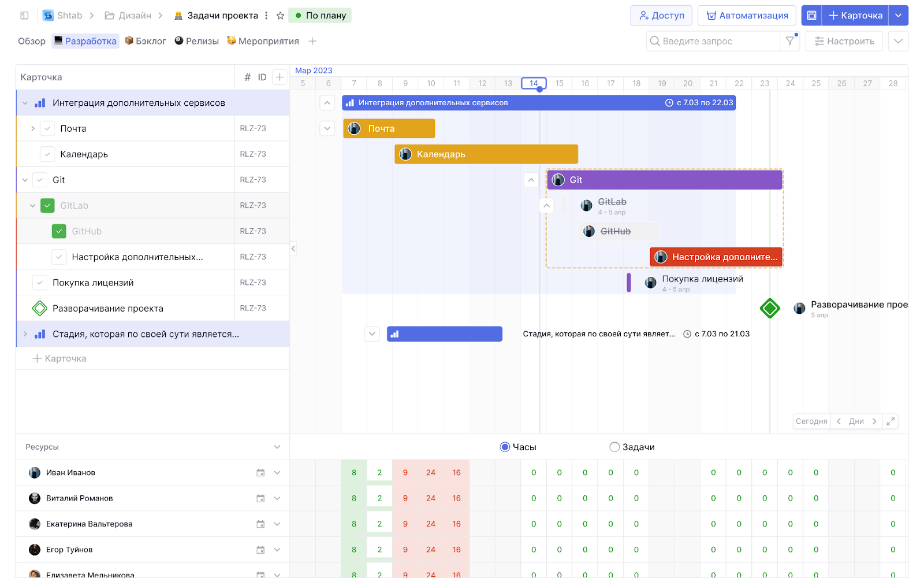The width and height of the screenshot is (924, 578).
Task: Click the Автоматизация button
Action: coord(747,16)
